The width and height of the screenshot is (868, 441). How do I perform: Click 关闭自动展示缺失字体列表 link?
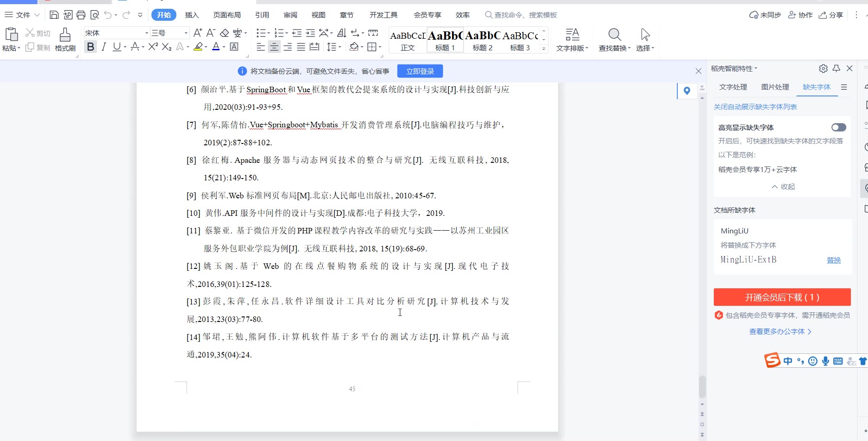755,107
